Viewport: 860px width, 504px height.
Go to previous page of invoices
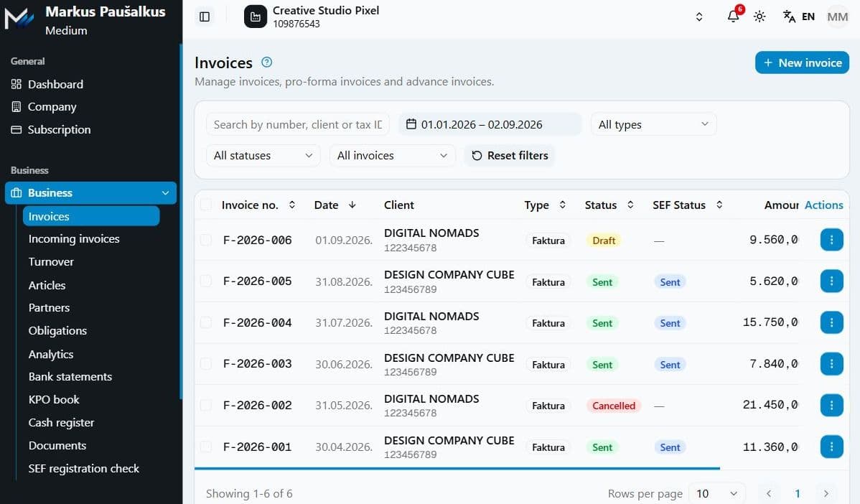tap(769, 493)
